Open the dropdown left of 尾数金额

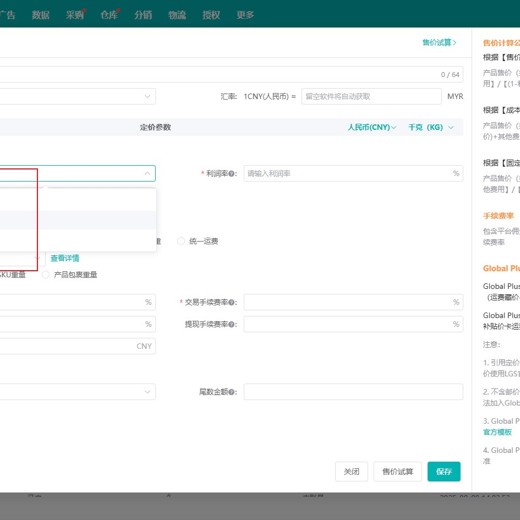coord(77,392)
